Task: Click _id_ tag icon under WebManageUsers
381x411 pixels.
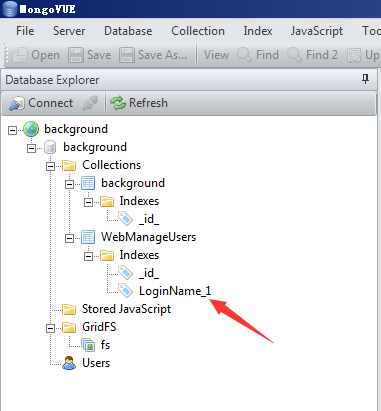Action: [x=126, y=273]
